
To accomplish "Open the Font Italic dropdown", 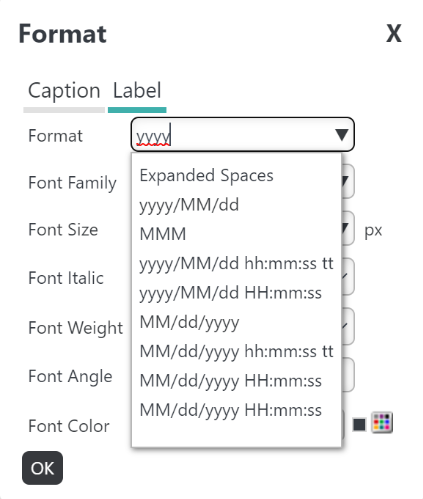I will click(x=346, y=276).
